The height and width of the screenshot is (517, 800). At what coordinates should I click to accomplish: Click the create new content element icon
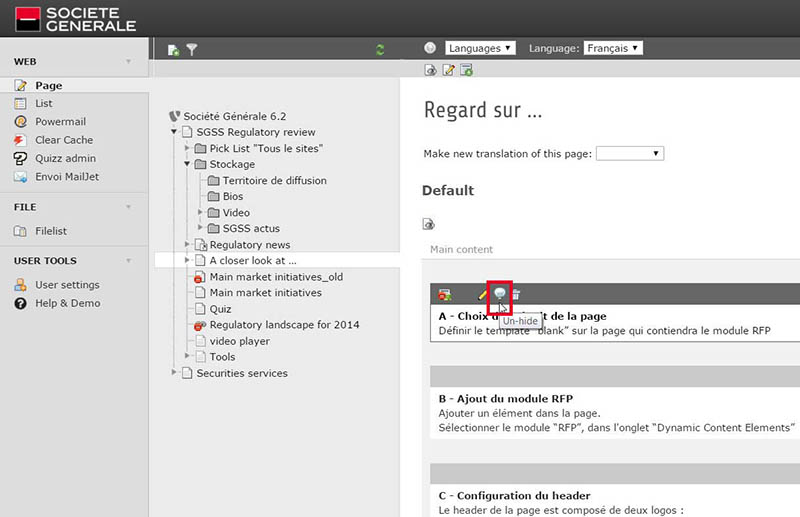tap(466, 70)
